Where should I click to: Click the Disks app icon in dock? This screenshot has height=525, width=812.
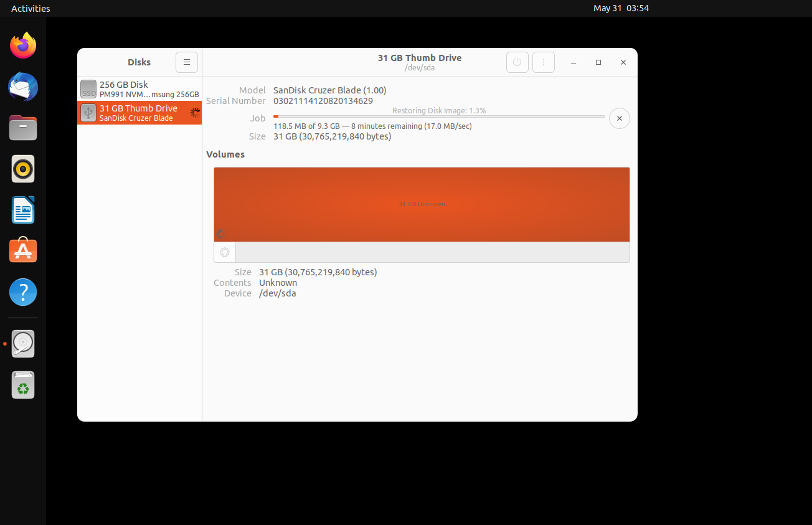23,344
